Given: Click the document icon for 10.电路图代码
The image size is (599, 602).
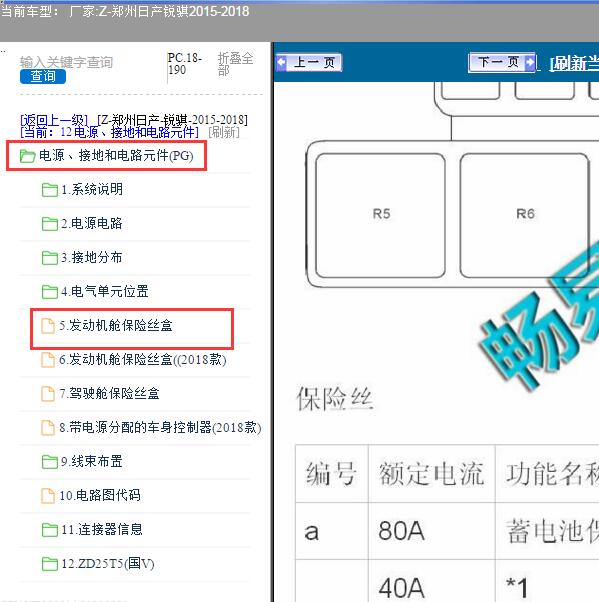Looking at the screenshot, I should pyautogui.click(x=48, y=496).
